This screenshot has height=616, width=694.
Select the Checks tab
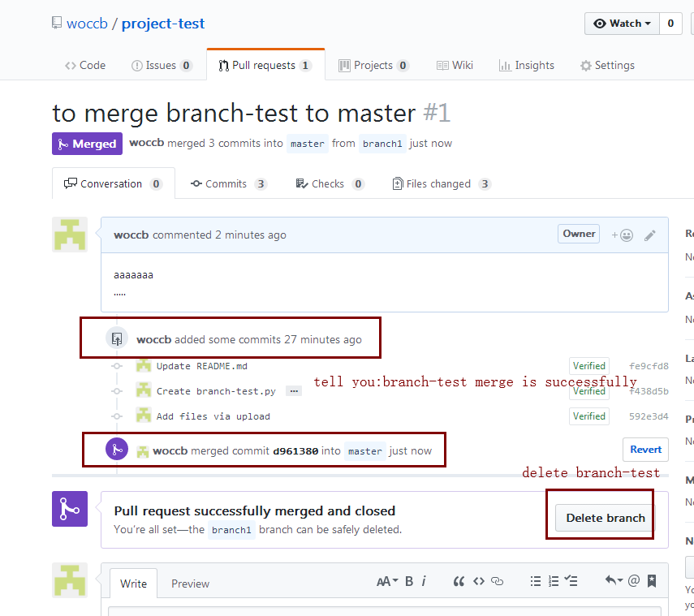[330, 183]
